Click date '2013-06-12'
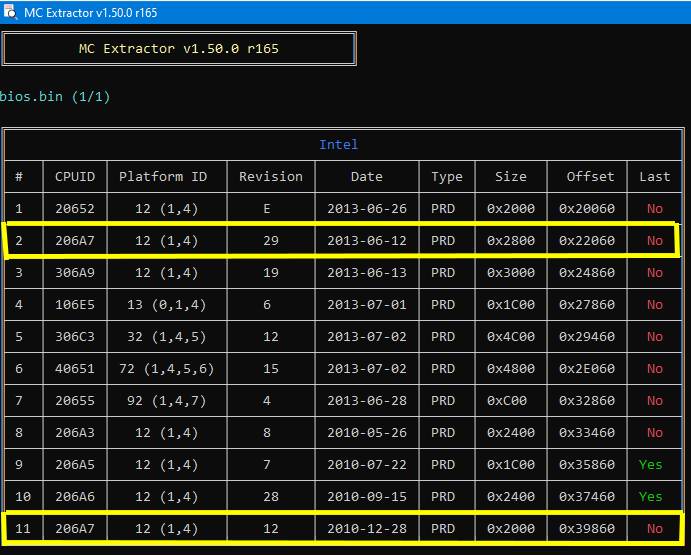 tap(367, 241)
